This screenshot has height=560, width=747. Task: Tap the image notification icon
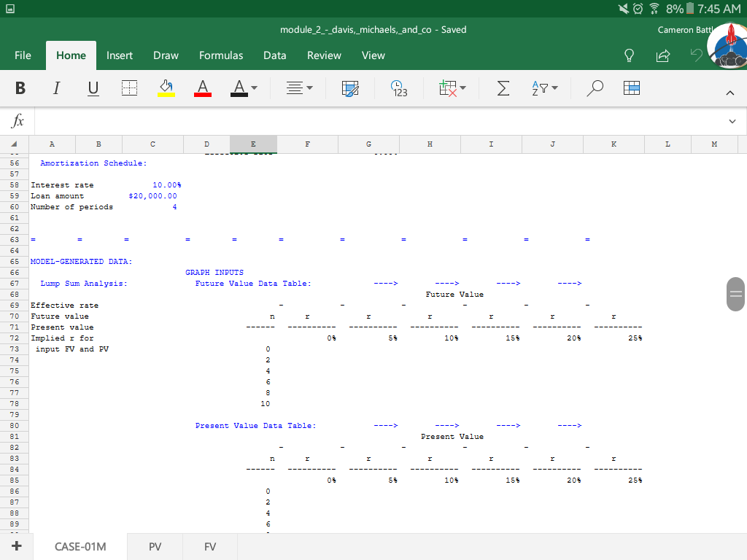tap(10, 9)
